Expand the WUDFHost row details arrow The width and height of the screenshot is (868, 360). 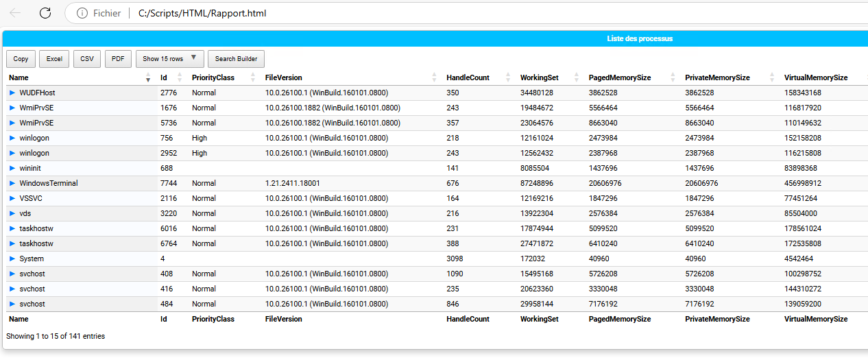click(12, 93)
